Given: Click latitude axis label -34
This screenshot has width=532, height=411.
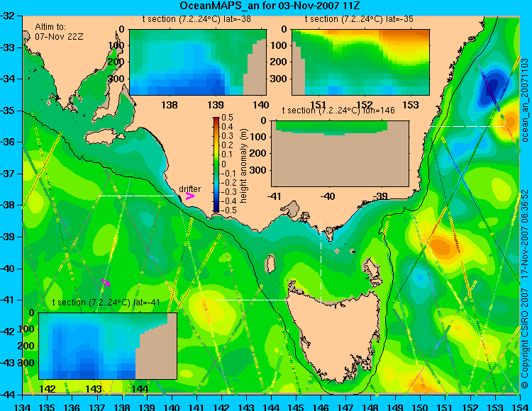Looking at the screenshot, I should point(7,79).
